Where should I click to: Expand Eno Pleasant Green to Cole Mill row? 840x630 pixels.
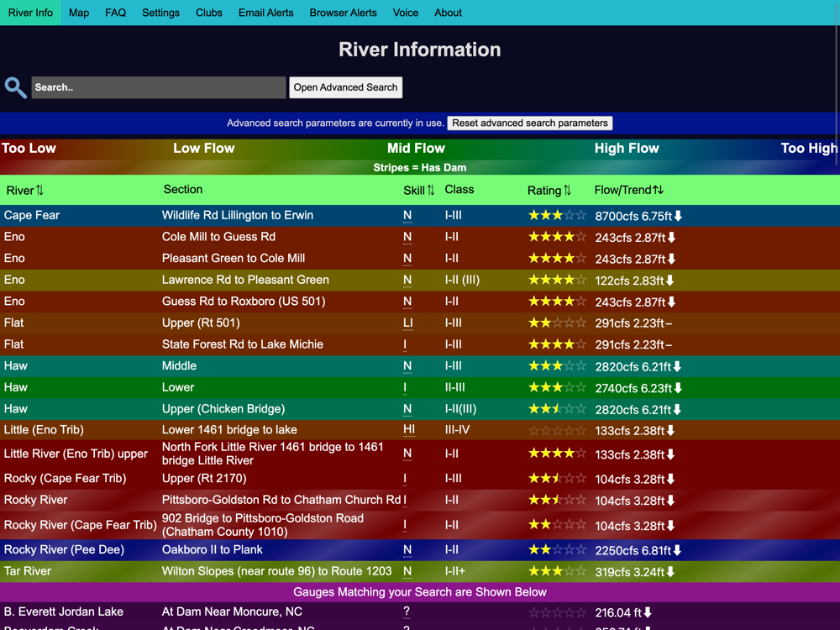(x=420, y=258)
